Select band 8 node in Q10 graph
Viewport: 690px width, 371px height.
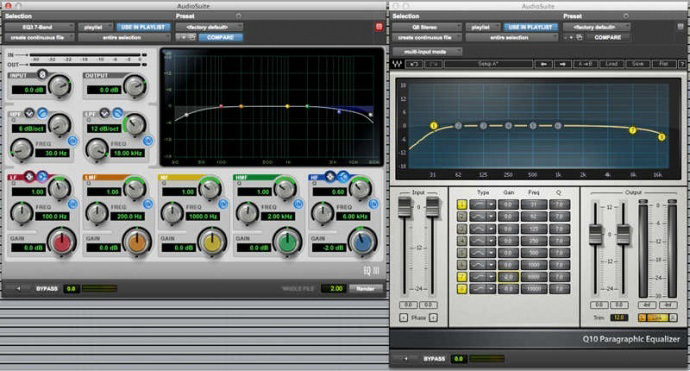point(661,137)
